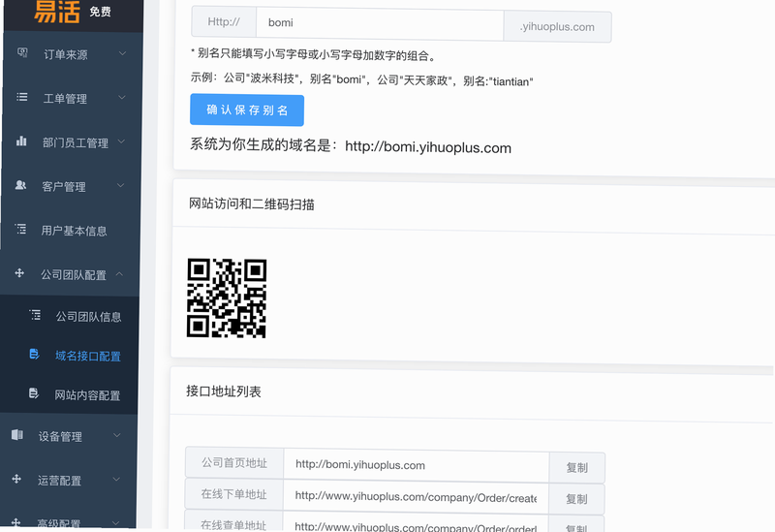Select 域名接口配置 submenu item
The image size is (775, 532).
69,356
